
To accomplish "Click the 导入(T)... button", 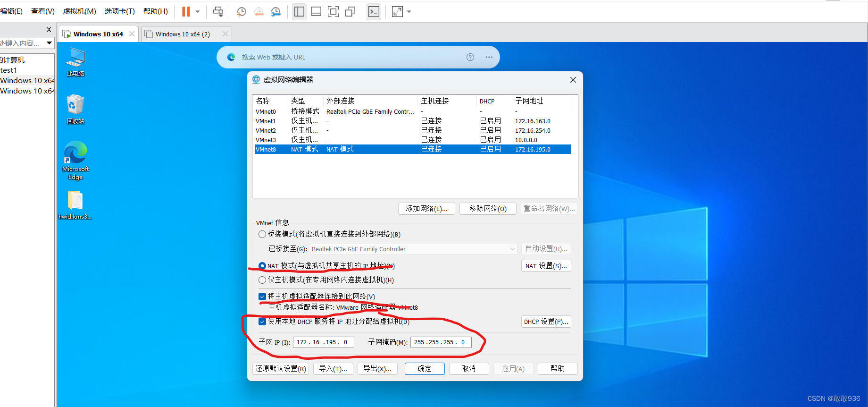I will [333, 369].
